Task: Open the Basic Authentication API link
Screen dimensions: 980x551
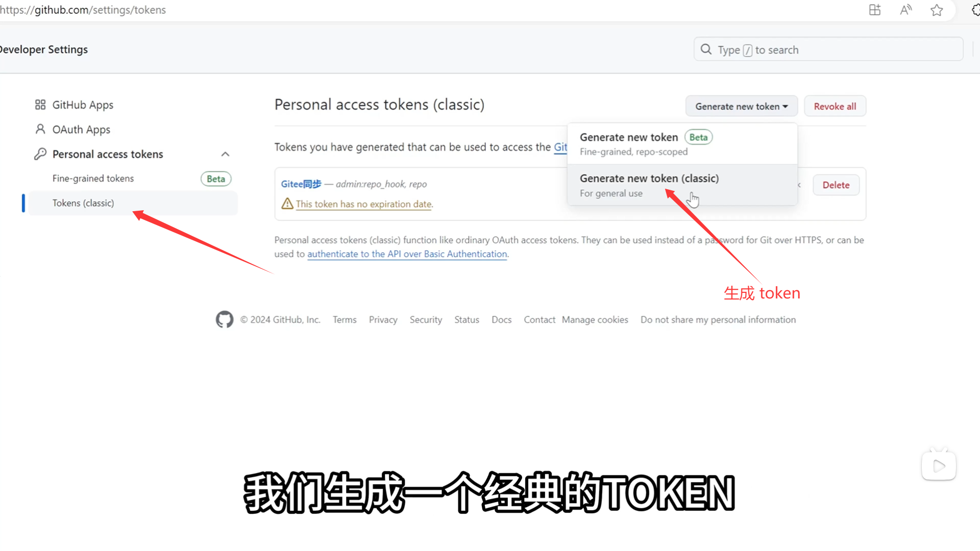Action: tap(407, 254)
